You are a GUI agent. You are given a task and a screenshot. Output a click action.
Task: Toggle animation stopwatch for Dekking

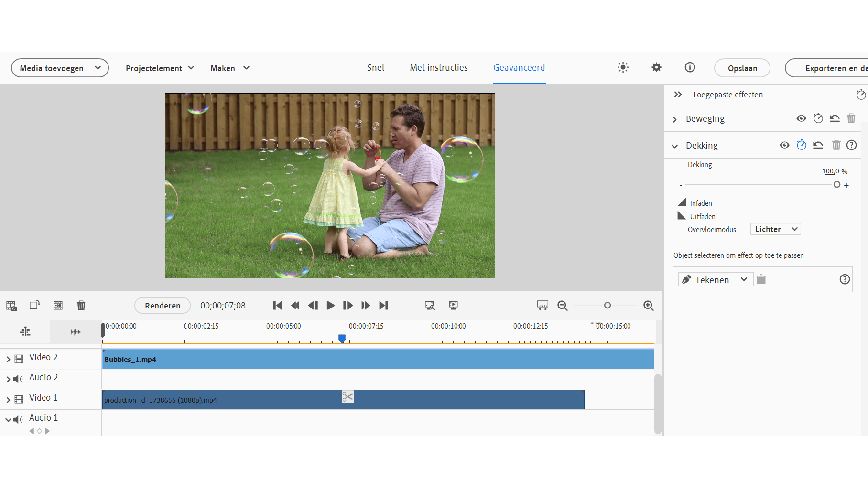coord(802,145)
